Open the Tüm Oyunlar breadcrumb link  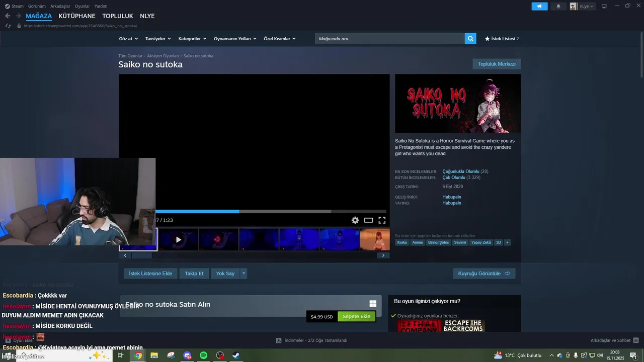(130, 56)
